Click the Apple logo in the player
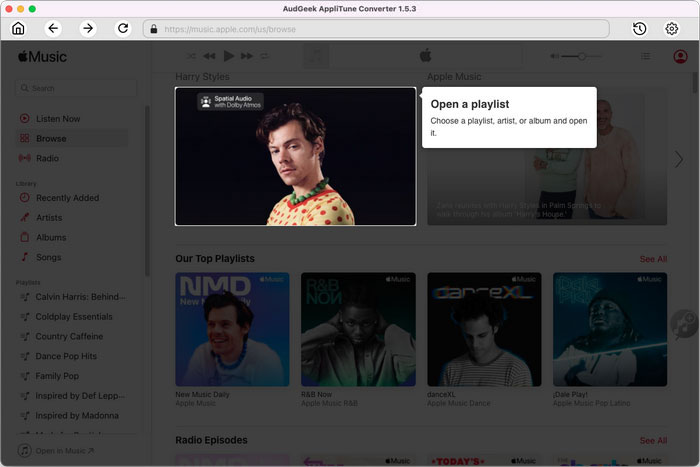Viewport: 700px width, 467px height. [x=425, y=56]
